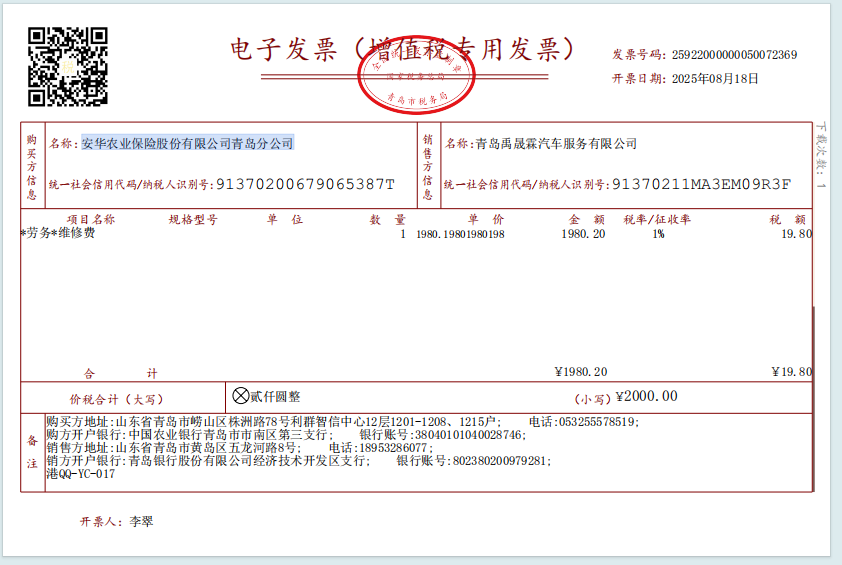
Task: Click the issuer name 李翠
Action: tap(141, 522)
